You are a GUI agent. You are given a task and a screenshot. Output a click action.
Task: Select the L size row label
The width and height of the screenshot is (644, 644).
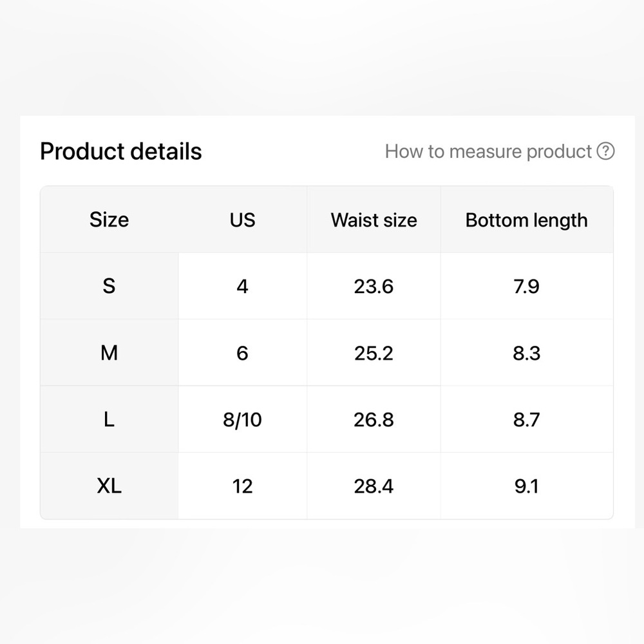pos(109,419)
